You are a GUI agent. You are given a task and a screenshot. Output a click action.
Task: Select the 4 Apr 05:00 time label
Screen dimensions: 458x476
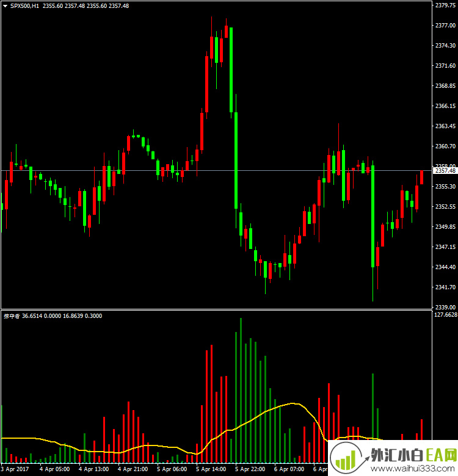click(54, 469)
